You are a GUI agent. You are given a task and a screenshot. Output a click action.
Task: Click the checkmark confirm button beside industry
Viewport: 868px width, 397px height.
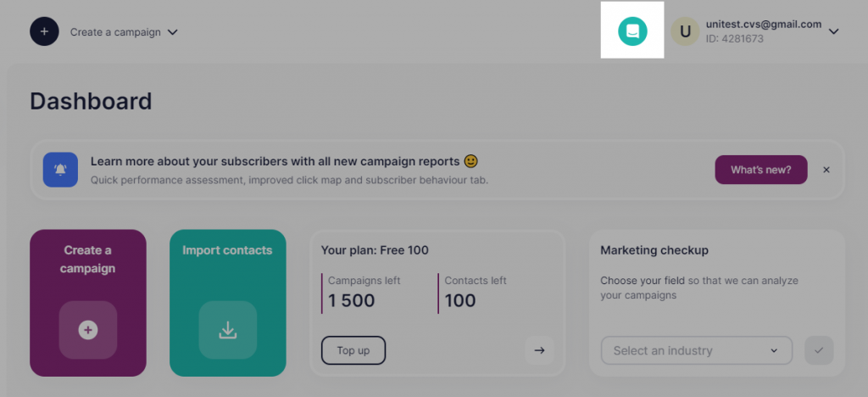[819, 350]
